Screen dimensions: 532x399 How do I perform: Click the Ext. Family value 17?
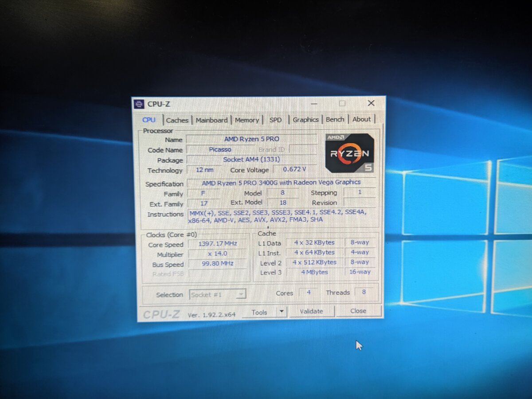pos(204,204)
